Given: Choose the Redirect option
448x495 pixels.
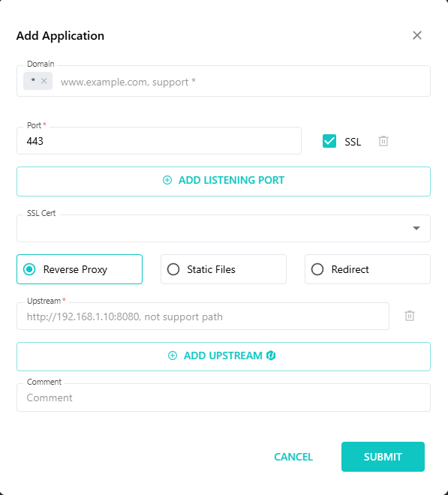Looking at the screenshot, I should coord(368,269).
